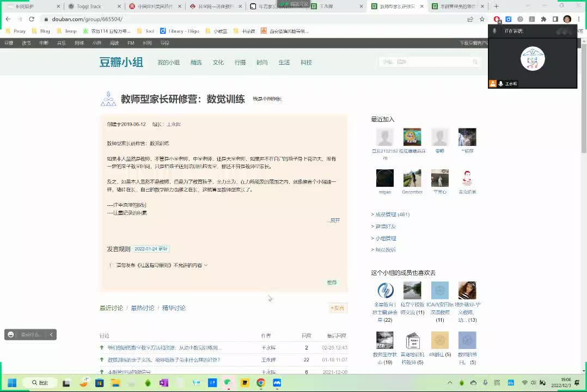Show the 最近讨论 list
Image resolution: width=587 pixels, height=392 pixels.
(111, 308)
